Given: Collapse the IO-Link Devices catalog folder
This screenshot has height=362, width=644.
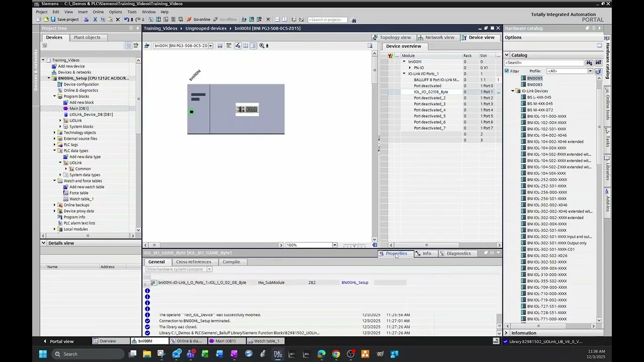Looking at the screenshot, I should 513,91.
